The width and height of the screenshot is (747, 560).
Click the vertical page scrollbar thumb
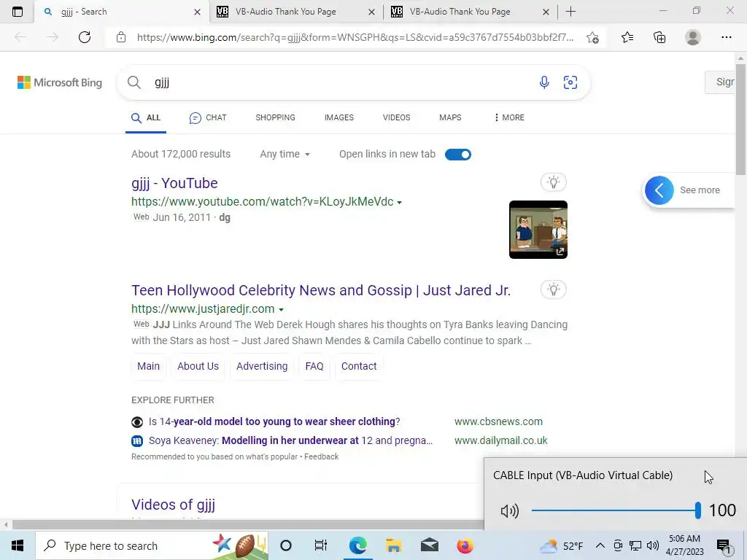tap(740, 119)
